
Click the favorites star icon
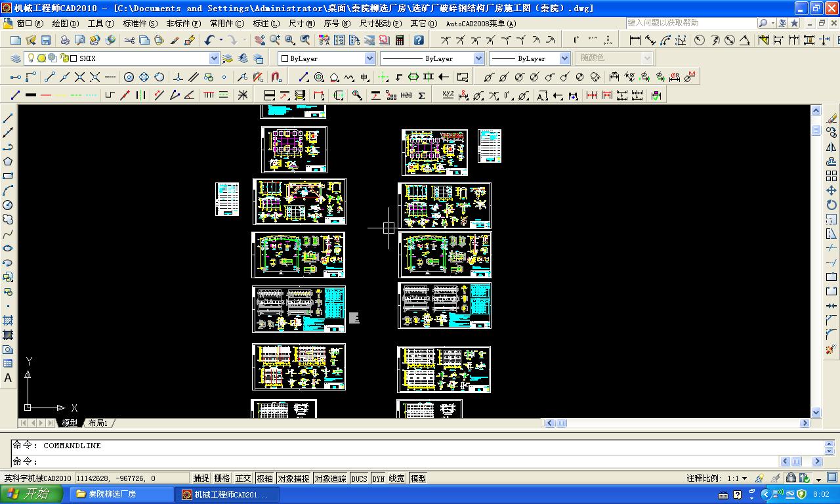tap(794, 23)
